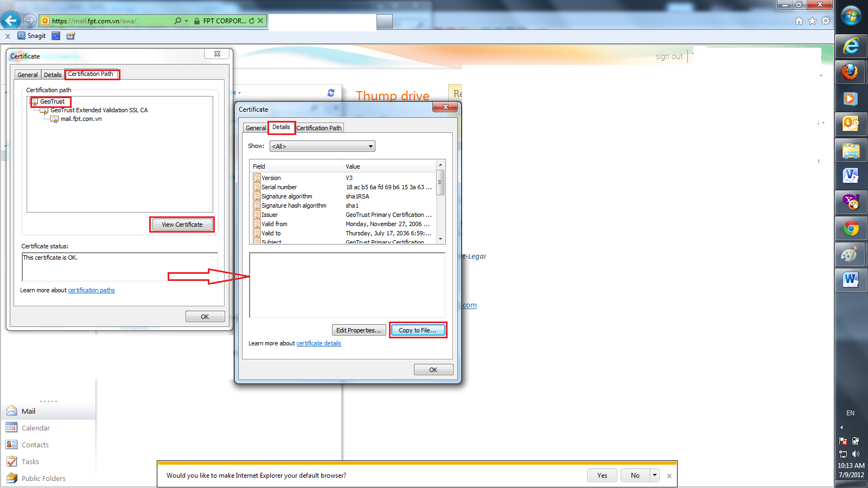This screenshot has height=488, width=868.
Task: Click the search magnifier in the address bar
Action: pyautogui.click(x=177, y=21)
